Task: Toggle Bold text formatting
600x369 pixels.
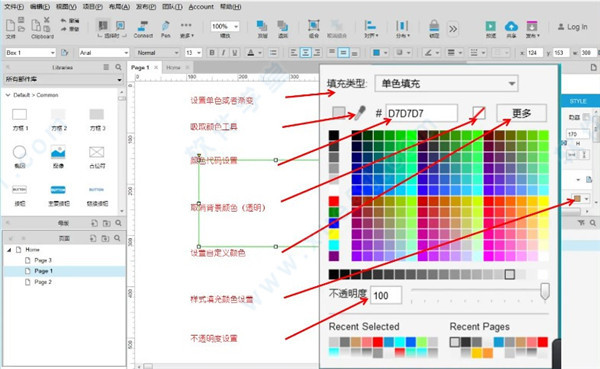Action: click(x=212, y=52)
